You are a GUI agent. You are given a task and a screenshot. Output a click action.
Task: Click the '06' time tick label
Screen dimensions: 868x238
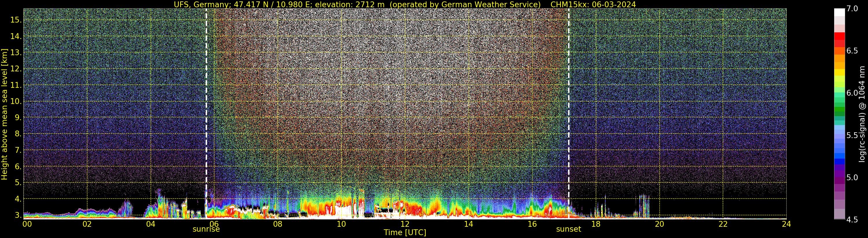click(214, 224)
